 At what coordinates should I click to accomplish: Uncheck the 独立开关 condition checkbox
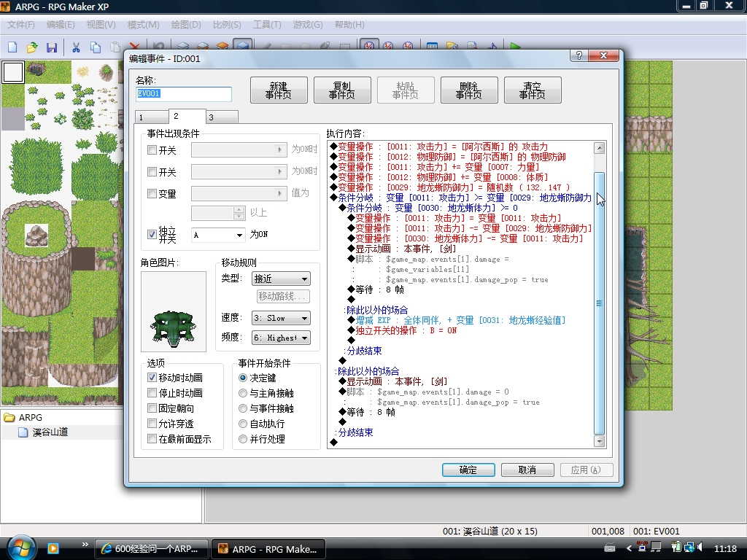coord(152,234)
